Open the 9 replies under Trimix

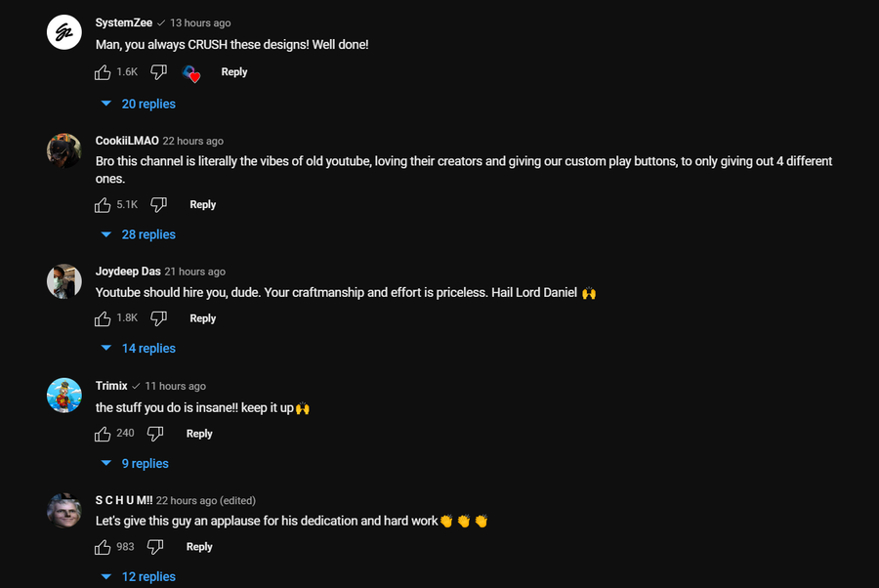tap(136, 463)
